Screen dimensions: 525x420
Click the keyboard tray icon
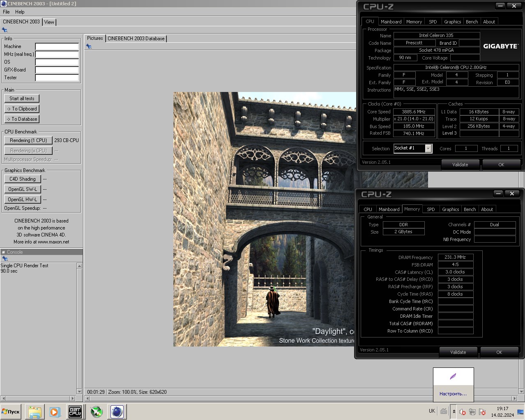coord(444,411)
